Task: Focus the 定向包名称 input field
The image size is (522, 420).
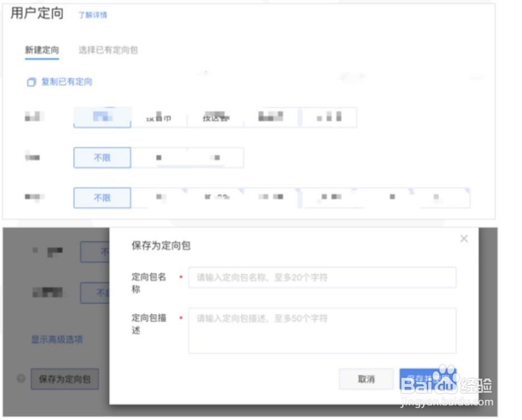Action: (322, 277)
